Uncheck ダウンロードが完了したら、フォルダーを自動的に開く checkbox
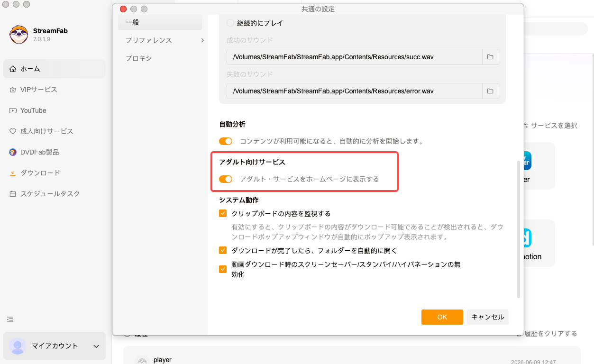 coord(223,251)
